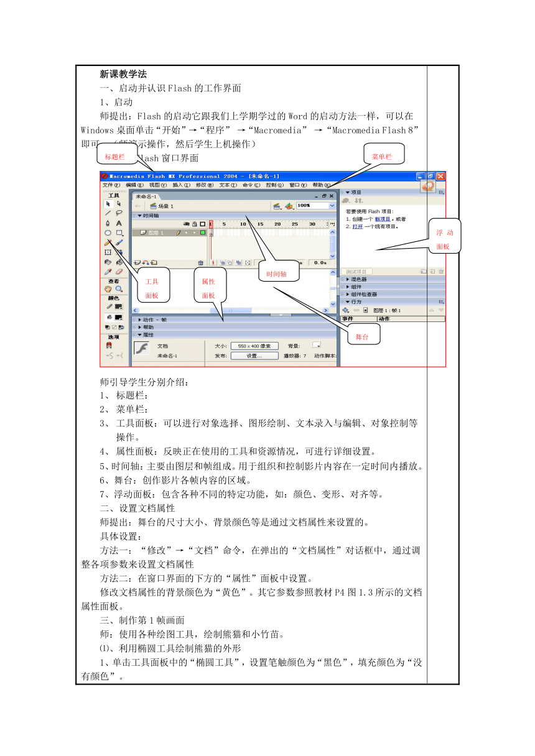535x756 pixels.
Task: Click the Edit Symbols icon
Action: point(289,206)
